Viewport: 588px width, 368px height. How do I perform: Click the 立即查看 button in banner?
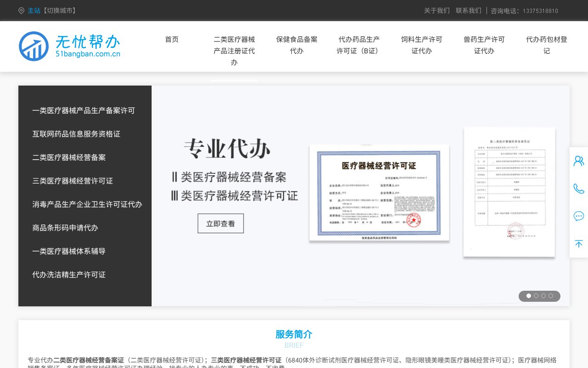coord(220,223)
